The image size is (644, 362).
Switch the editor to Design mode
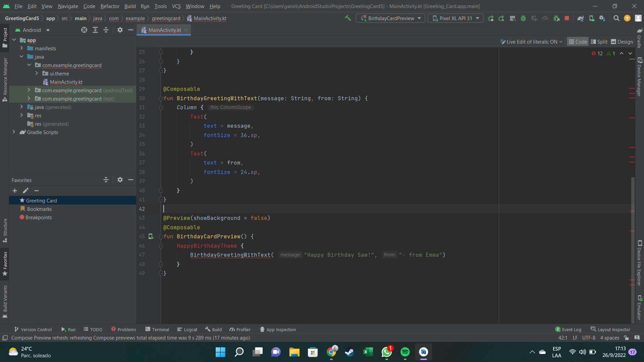[622, 42]
